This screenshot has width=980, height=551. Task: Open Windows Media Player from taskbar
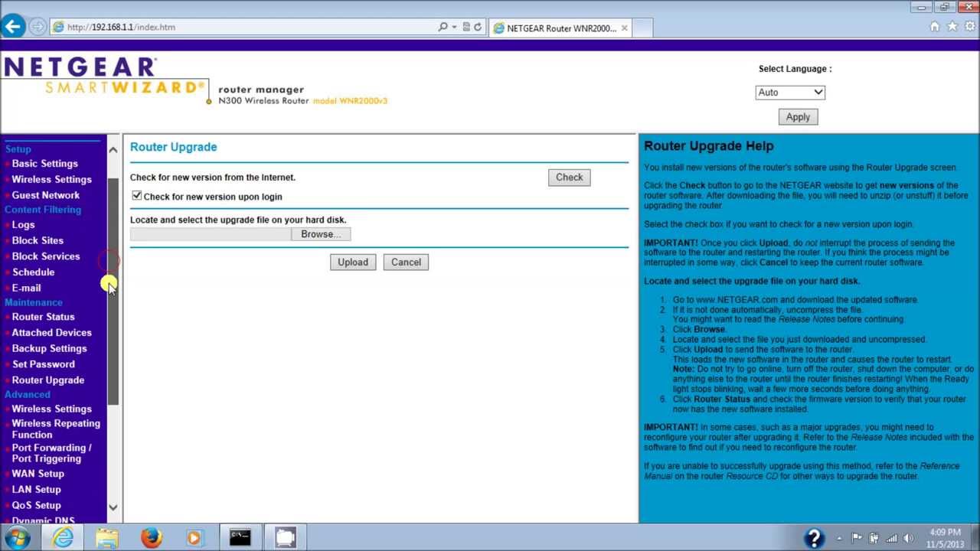(194, 537)
